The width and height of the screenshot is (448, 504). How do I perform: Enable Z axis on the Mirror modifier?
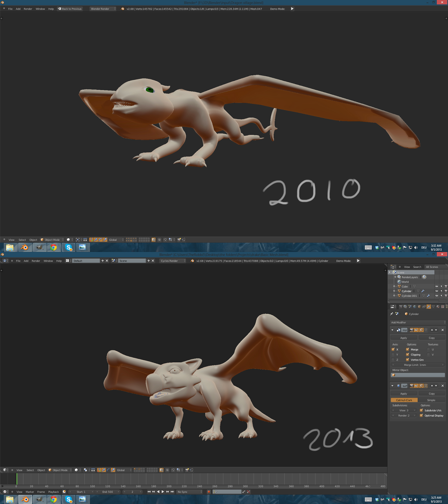[393, 360]
